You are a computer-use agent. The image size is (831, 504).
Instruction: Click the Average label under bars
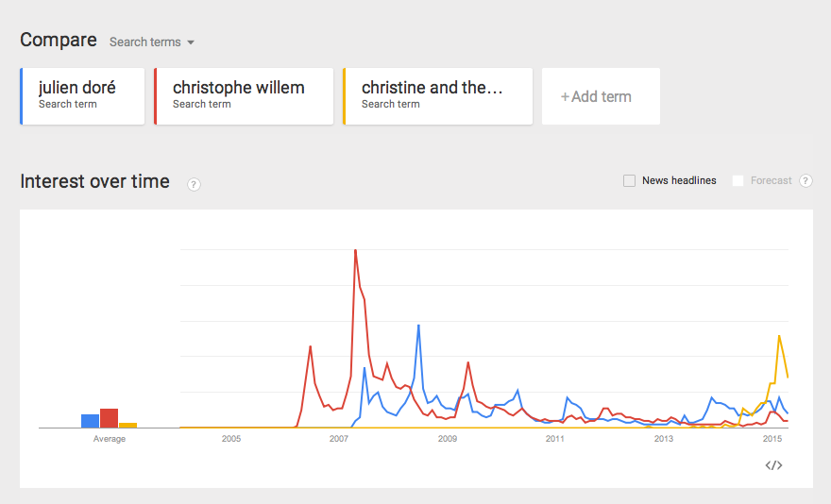(x=110, y=439)
